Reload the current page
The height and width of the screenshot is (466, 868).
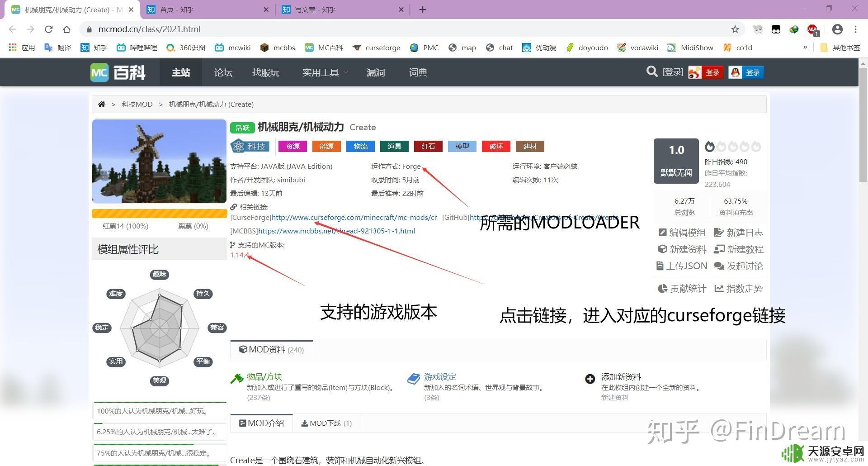click(48, 29)
